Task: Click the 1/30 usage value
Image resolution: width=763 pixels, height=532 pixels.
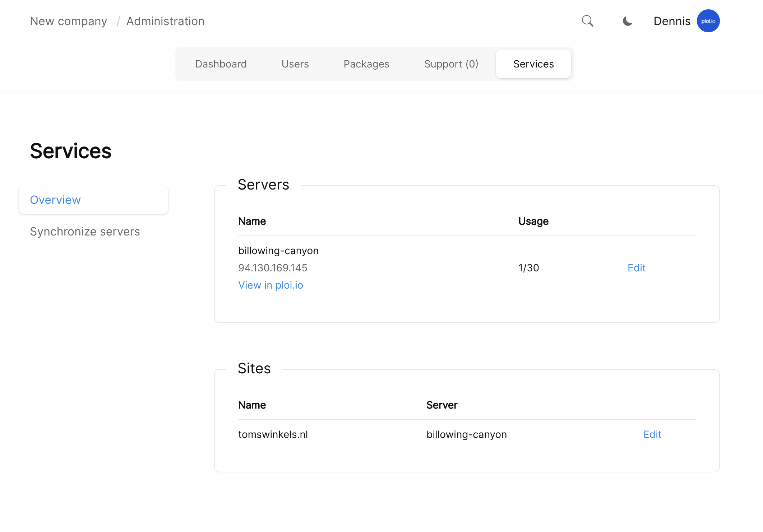Action: (x=529, y=268)
